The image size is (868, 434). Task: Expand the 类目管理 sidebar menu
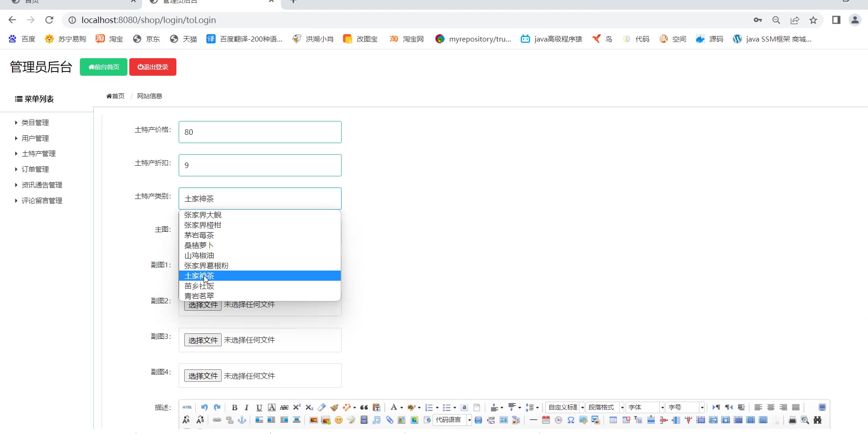click(x=35, y=122)
